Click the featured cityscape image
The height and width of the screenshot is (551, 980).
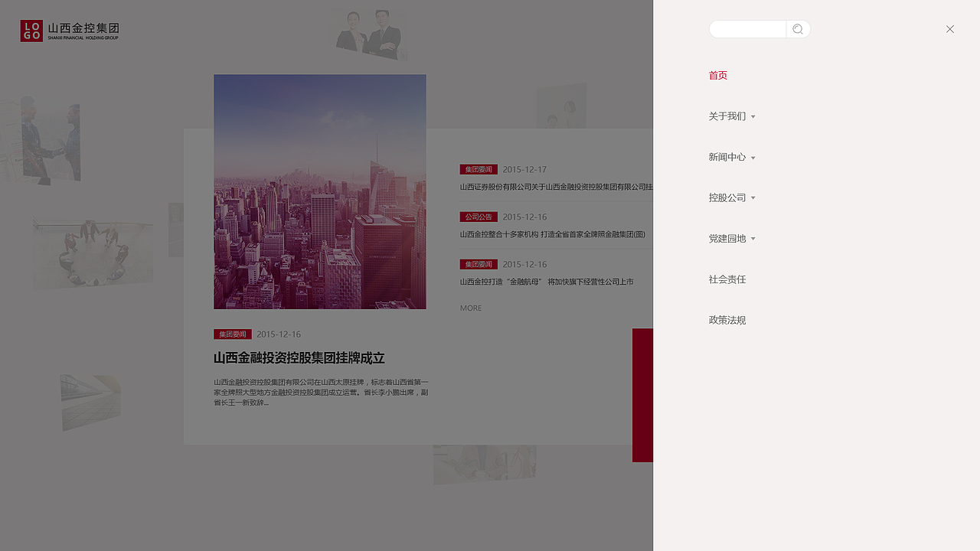(320, 191)
